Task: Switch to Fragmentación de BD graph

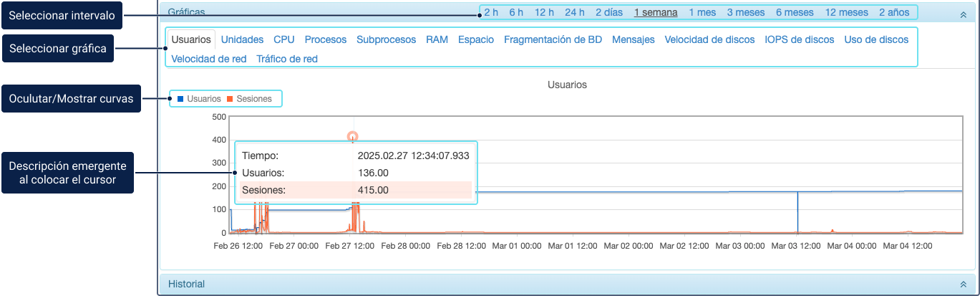Action: pyautogui.click(x=553, y=39)
